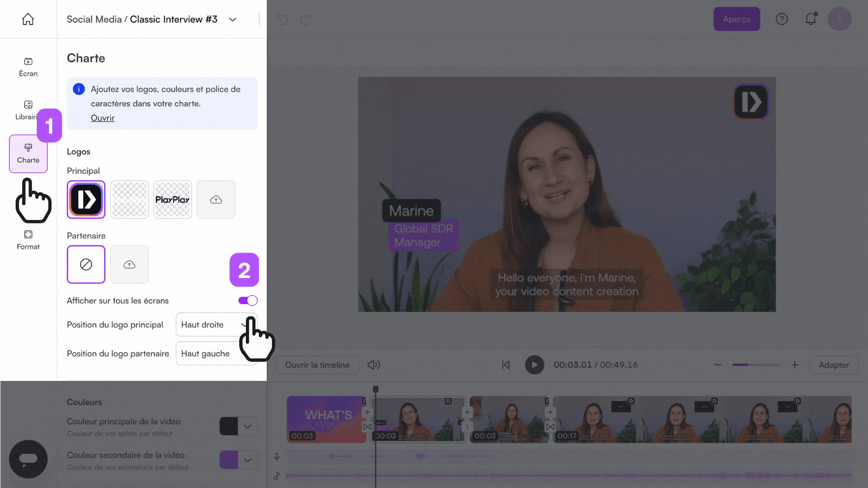Toggle Afficher sur tous les écrans
The width and height of the screenshot is (868, 488).
(x=248, y=300)
